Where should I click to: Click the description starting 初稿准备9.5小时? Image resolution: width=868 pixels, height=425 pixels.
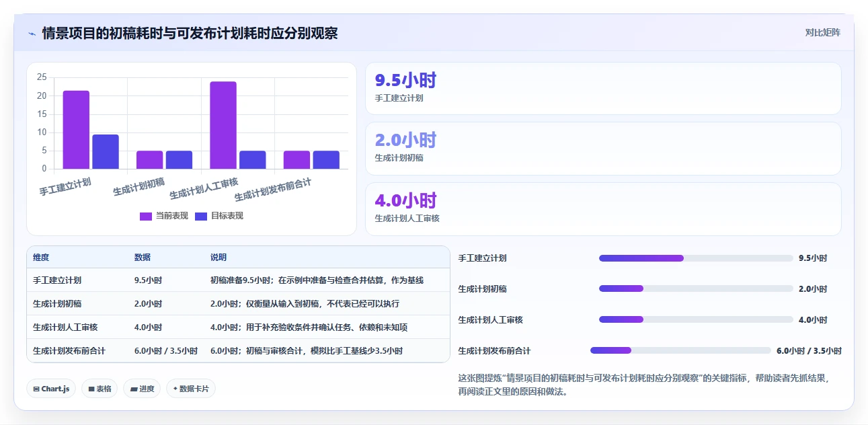[x=317, y=280]
